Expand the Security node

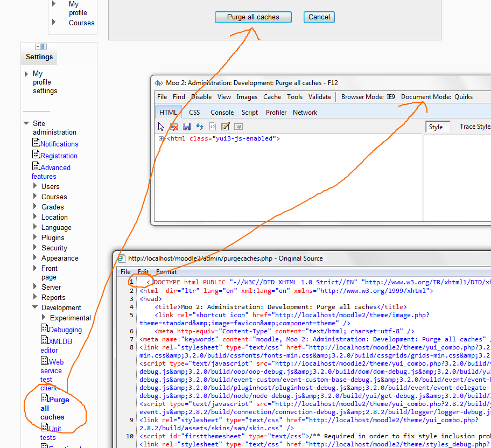point(35,247)
